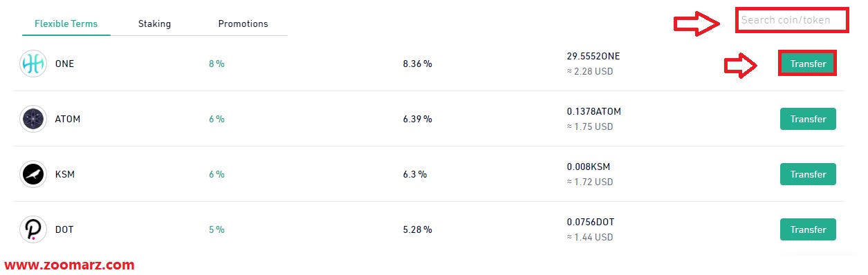Screen dimensions: 868x275
Task: Select the ATOM coin name label
Action: tap(68, 119)
